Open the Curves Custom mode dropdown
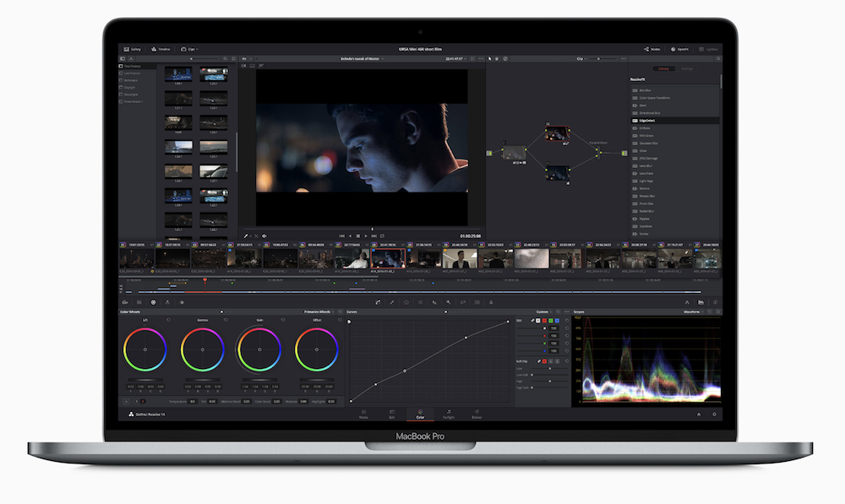Image resolution: width=845 pixels, height=504 pixels. [544, 312]
